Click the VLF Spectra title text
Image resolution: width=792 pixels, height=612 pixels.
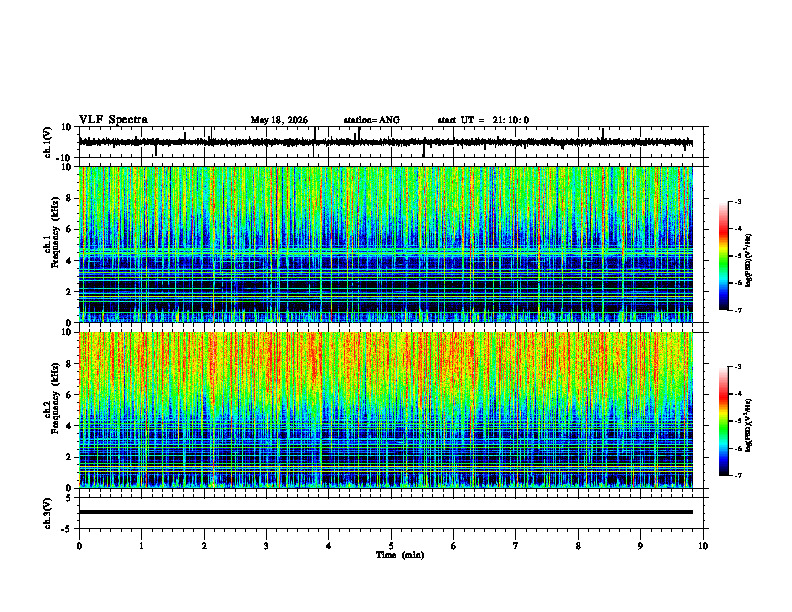pos(113,120)
